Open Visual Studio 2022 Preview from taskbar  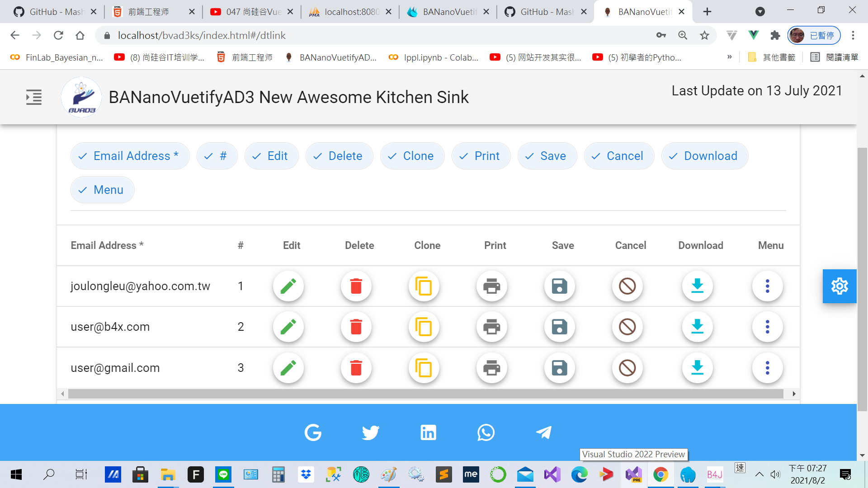pos(633,474)
